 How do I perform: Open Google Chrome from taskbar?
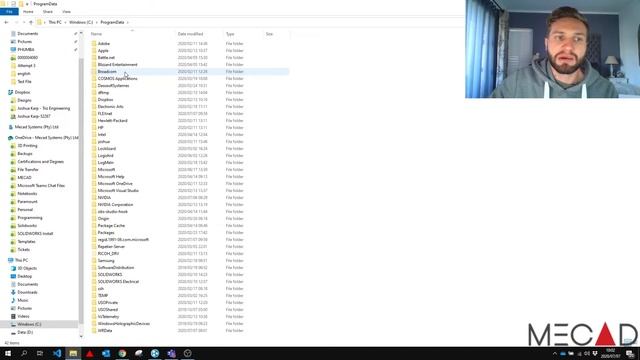click(122, 353)
